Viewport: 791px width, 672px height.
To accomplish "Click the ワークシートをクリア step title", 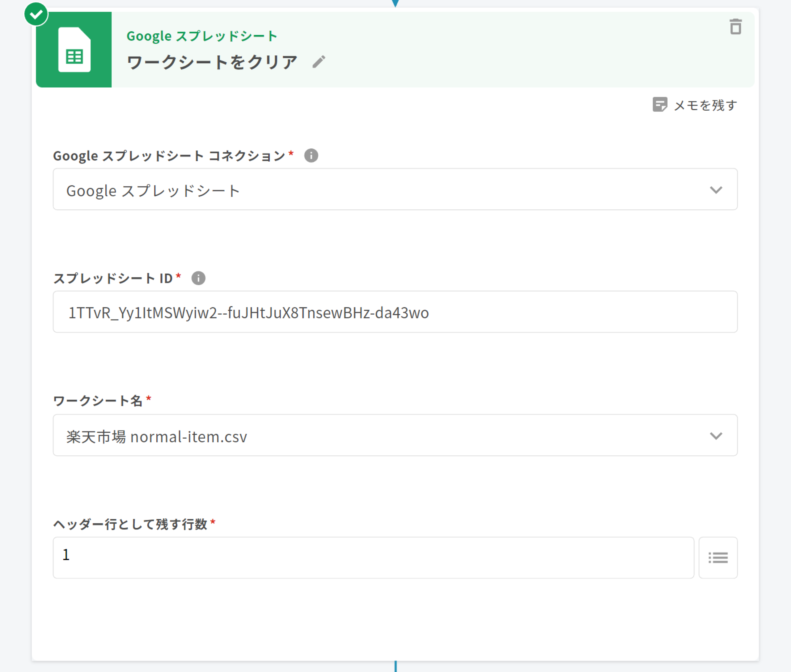I will pos(212,62).
